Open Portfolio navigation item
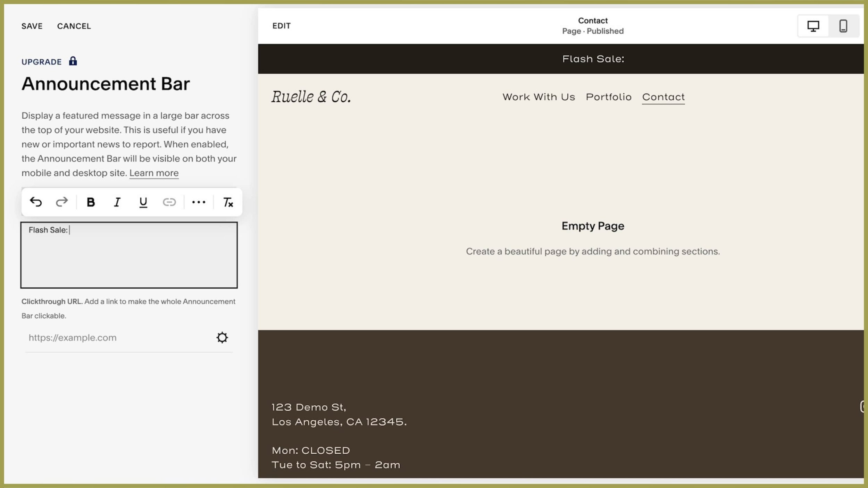 [609, 97]
